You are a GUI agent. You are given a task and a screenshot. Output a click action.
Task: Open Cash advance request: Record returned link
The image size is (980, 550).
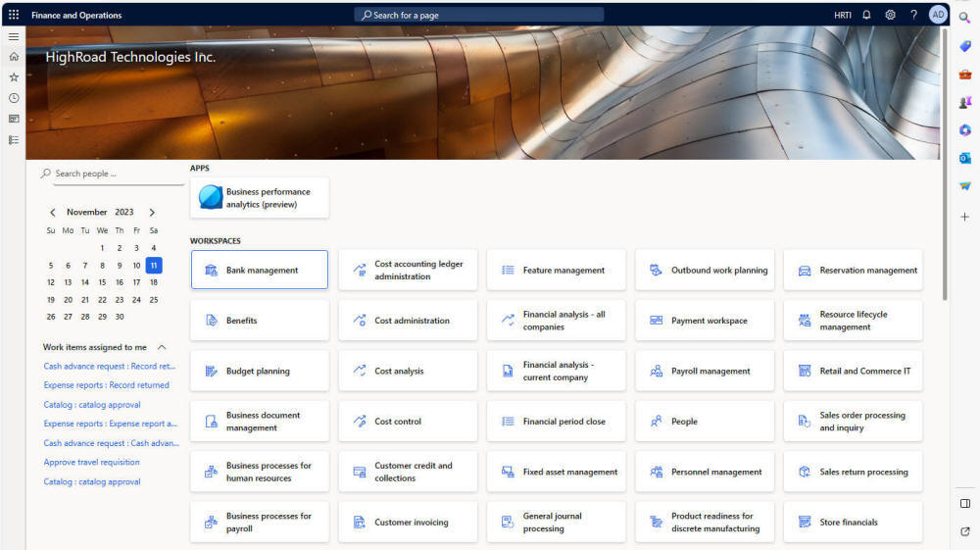110,367
